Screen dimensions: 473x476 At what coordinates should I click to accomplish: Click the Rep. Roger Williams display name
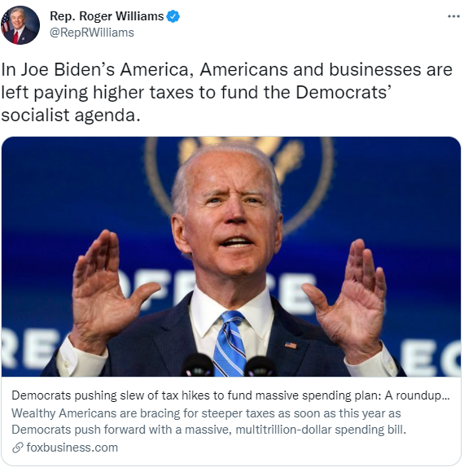point(107,16)
